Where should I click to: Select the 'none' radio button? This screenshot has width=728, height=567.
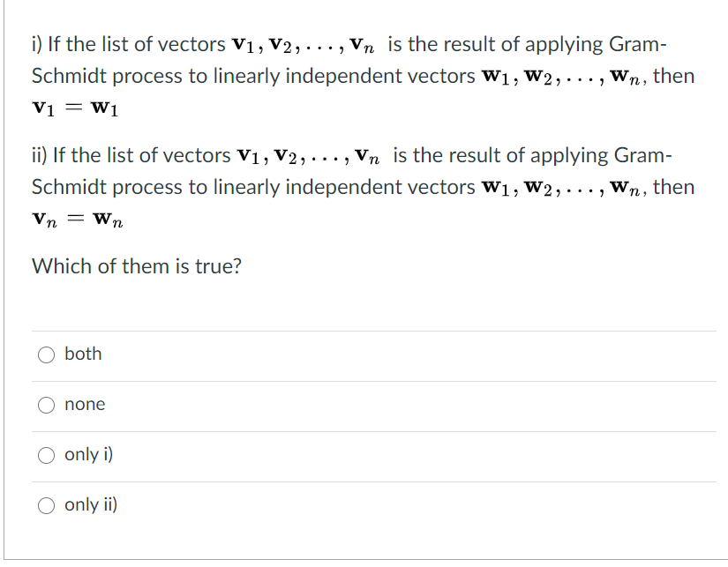point(47,404)
